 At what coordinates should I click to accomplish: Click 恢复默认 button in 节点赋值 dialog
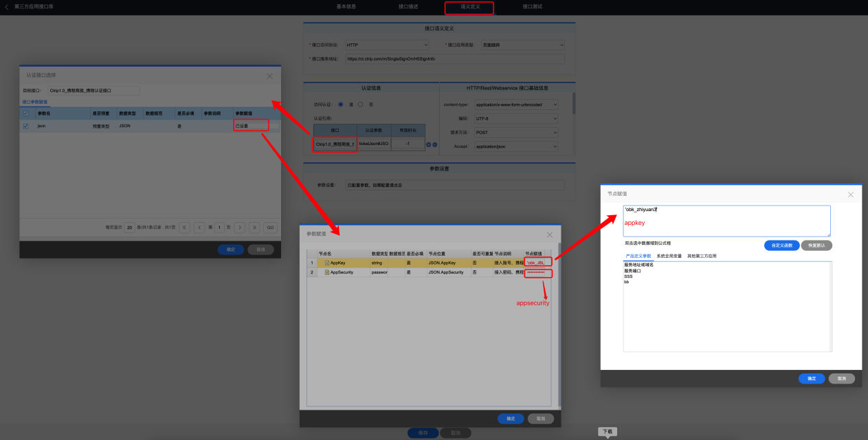click(816, 245)
